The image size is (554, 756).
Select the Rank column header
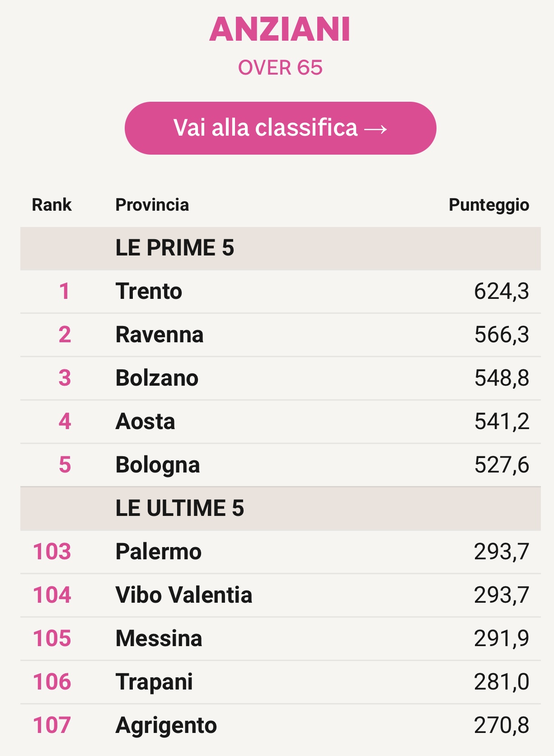coord(52,205)
